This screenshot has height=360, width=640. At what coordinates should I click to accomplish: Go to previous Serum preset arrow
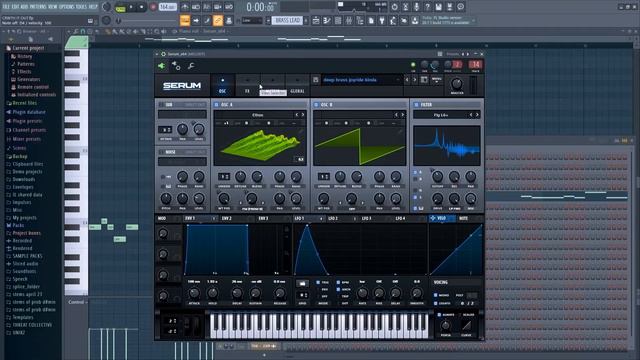407,80
